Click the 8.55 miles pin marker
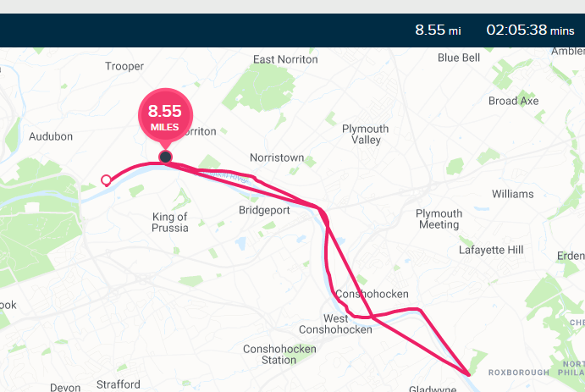Screen dimensions: 585x392 (165, 115)
